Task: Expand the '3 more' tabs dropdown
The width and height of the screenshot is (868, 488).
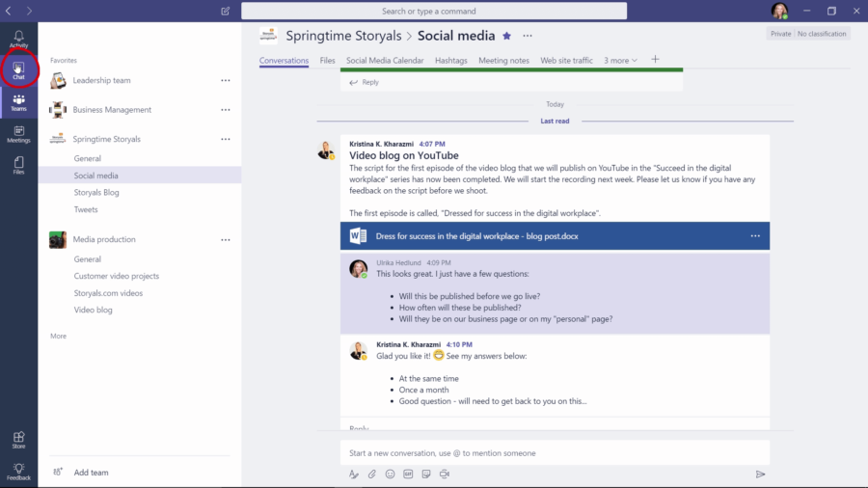Action: (620, 61)
